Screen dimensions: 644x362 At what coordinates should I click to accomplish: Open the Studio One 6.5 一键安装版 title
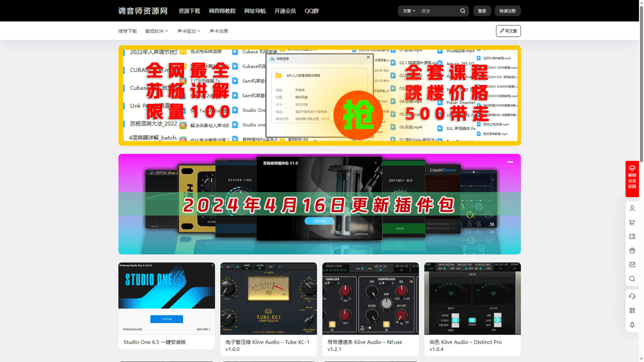coord(155,342)
